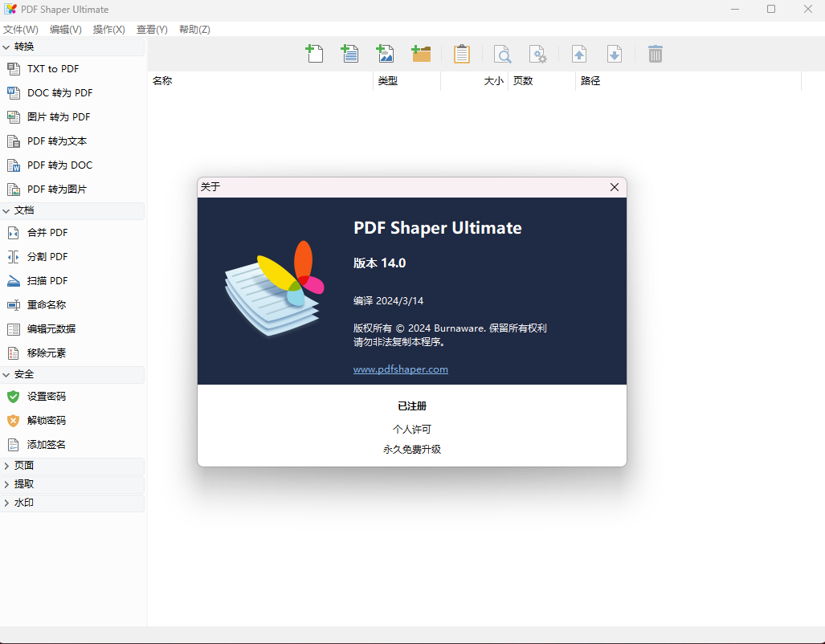Click the 个人许可 label
This screenshot has width=825, height=644.
click(412, 430)
